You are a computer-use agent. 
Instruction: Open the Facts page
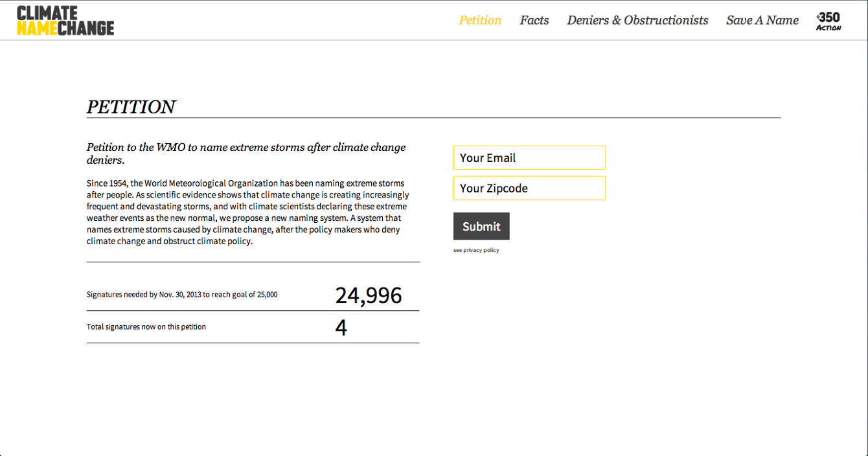tap(534, 20)
